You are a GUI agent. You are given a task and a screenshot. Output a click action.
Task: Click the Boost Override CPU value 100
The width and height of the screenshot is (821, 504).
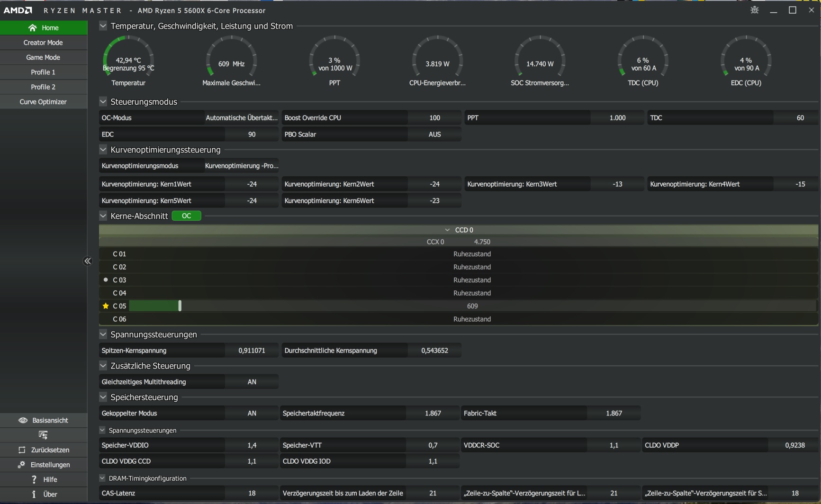pos(434,117)
